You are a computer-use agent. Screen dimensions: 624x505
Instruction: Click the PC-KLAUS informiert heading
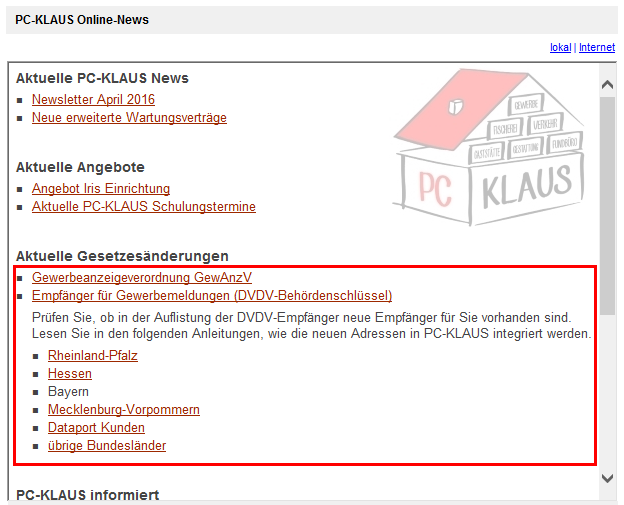(88, 495)
